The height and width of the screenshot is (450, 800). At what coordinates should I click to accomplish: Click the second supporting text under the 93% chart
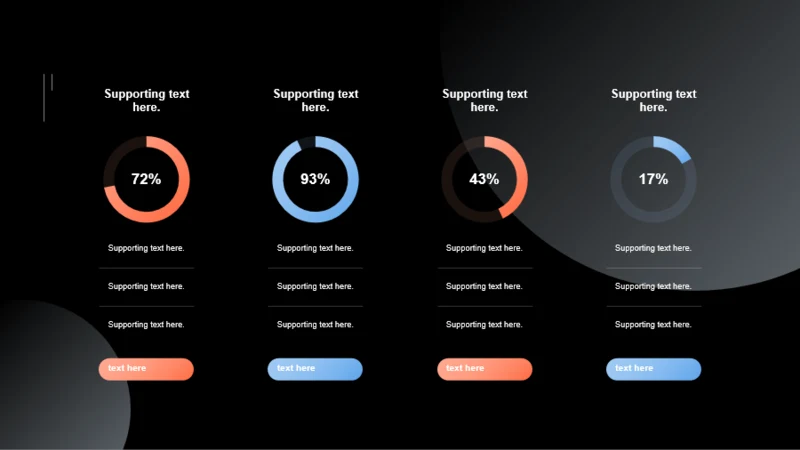click(x=315, y=286)
